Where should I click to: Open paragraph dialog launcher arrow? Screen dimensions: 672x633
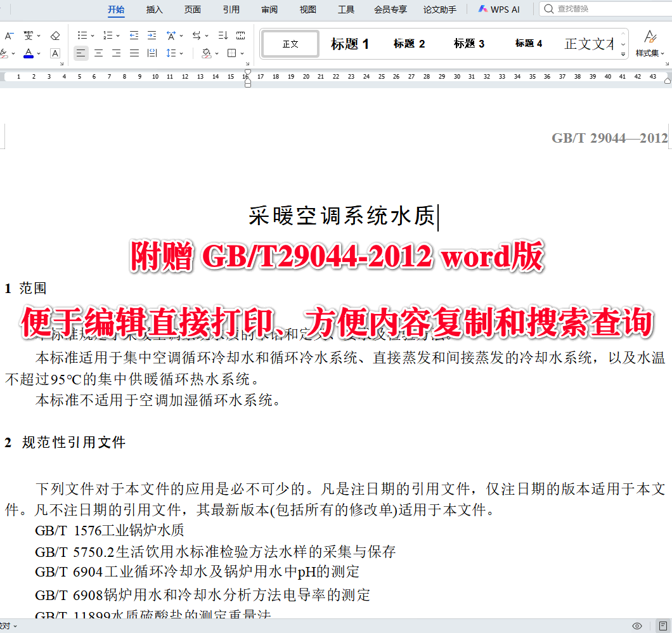tap(247, 64)
